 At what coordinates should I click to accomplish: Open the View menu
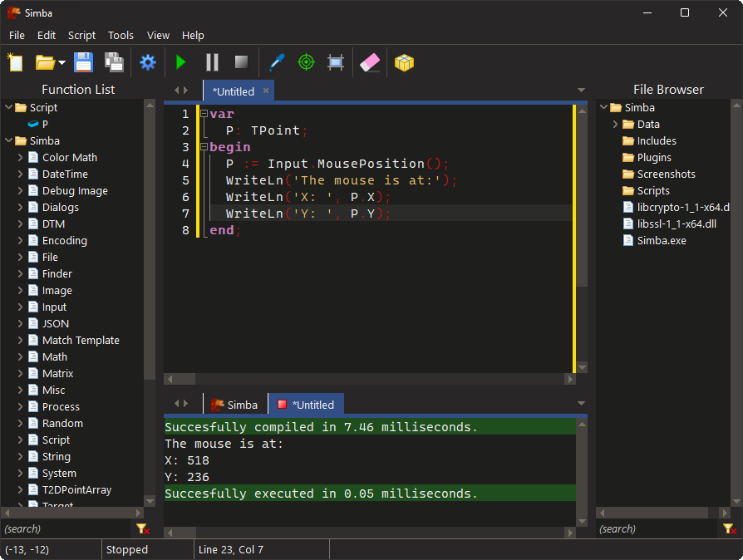coord(158,36)
